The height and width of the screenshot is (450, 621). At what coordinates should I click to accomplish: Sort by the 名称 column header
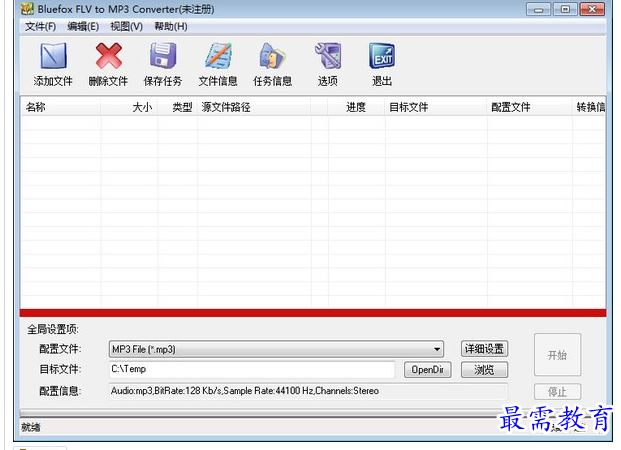coord(61,107)
